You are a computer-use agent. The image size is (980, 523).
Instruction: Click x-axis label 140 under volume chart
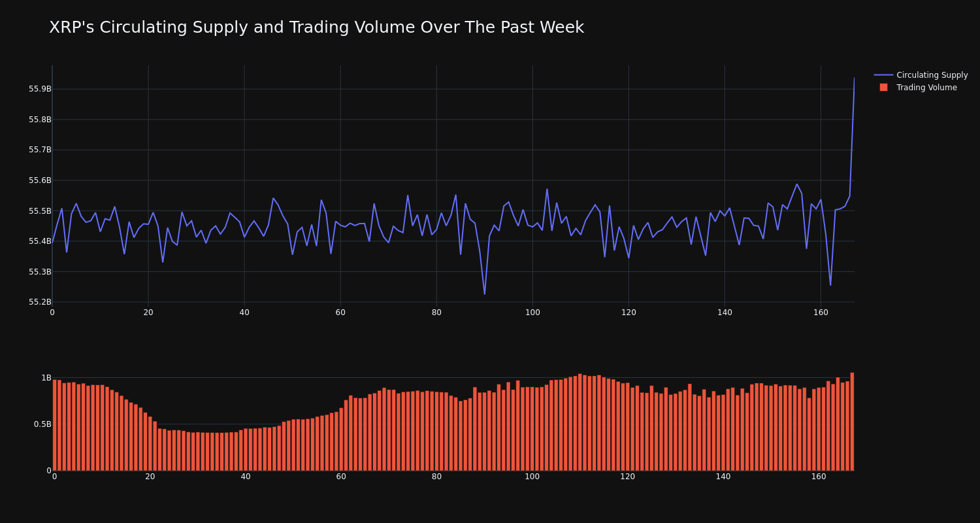723,477
